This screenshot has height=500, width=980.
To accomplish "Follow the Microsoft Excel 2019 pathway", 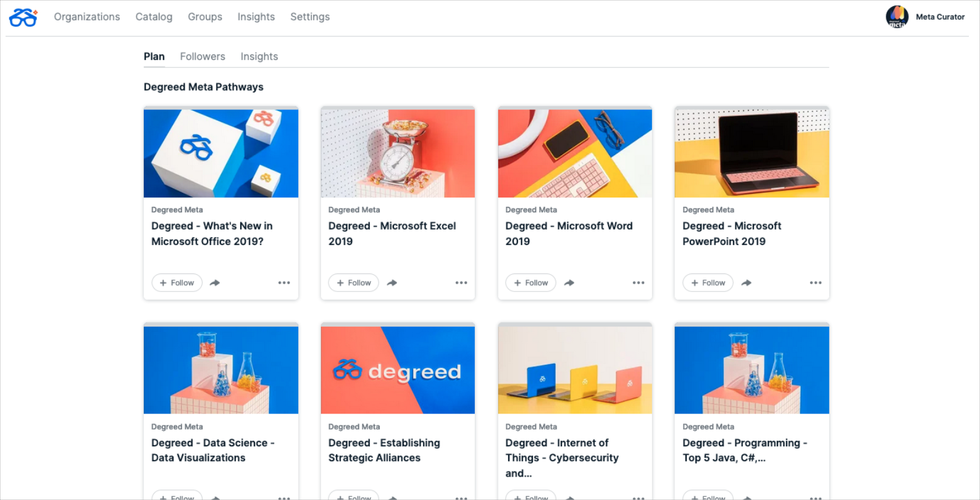I will [354, 283].
